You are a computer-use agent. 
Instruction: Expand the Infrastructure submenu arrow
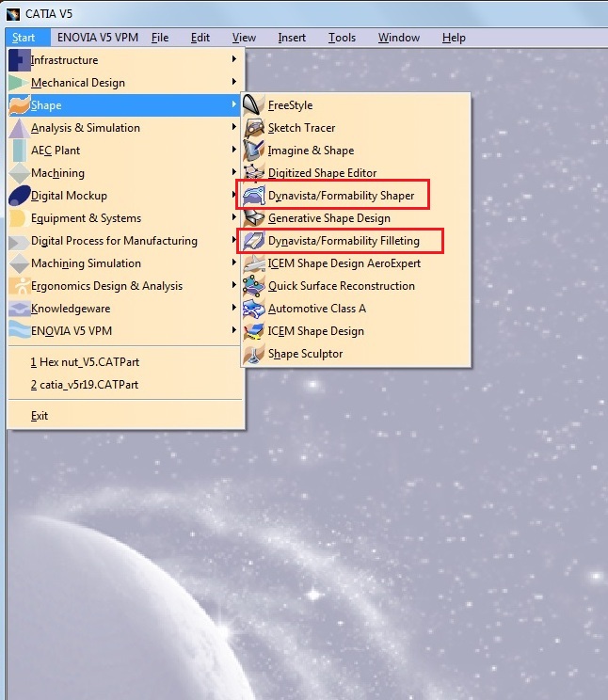(234, 59)
